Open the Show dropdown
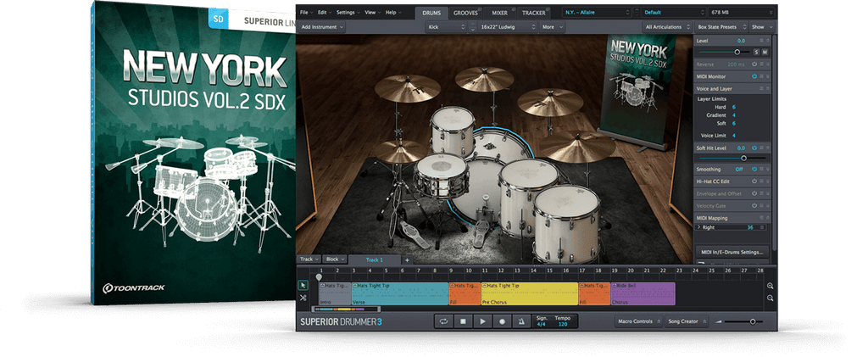 point(762,26)
